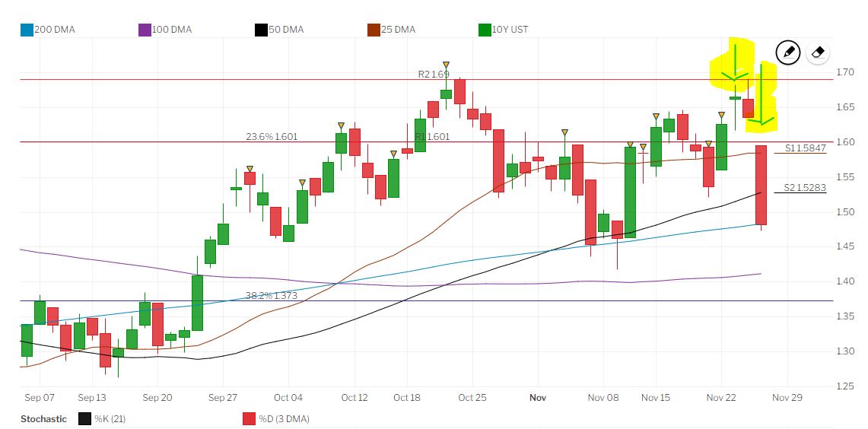The image size is (868, 429).
Task: Click the Oct 04 date axis label
Action: coord(288,398)
